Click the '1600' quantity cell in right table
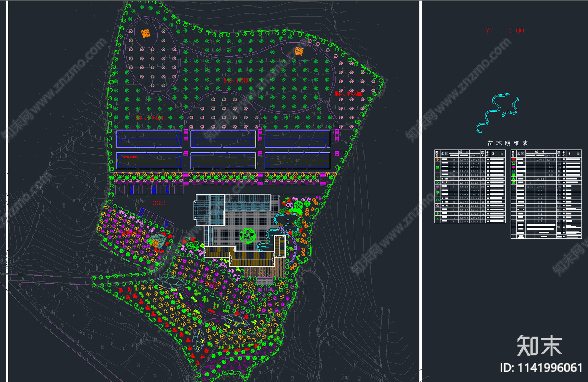The height and width of the screenshot is (382, 588). (559, 187)
